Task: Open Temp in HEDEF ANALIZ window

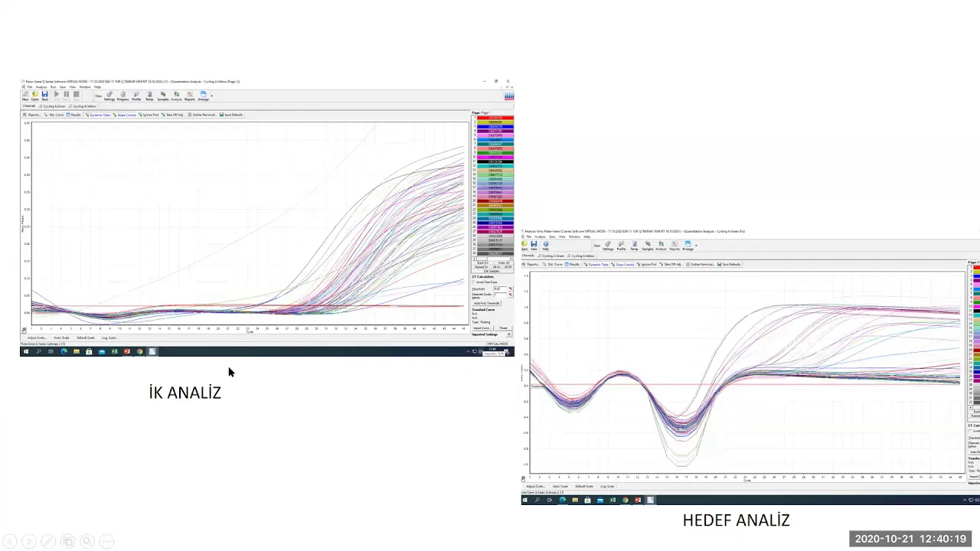Action: pyautogui.click(x=634, y=246)
